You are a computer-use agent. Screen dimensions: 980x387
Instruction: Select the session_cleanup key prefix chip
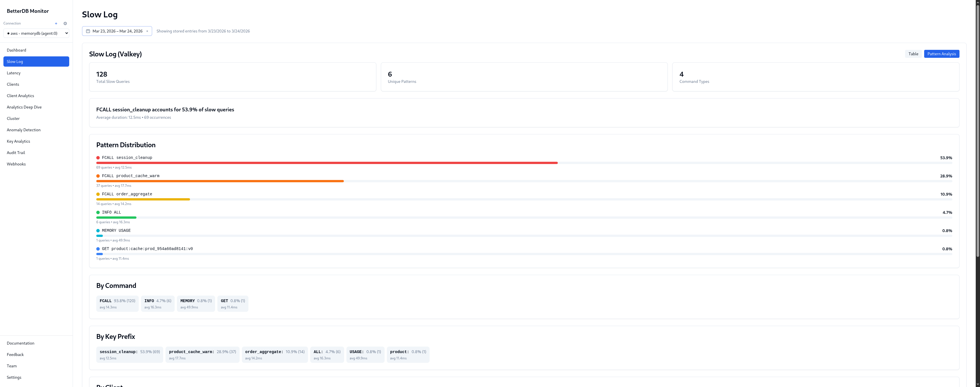point(129,355)
